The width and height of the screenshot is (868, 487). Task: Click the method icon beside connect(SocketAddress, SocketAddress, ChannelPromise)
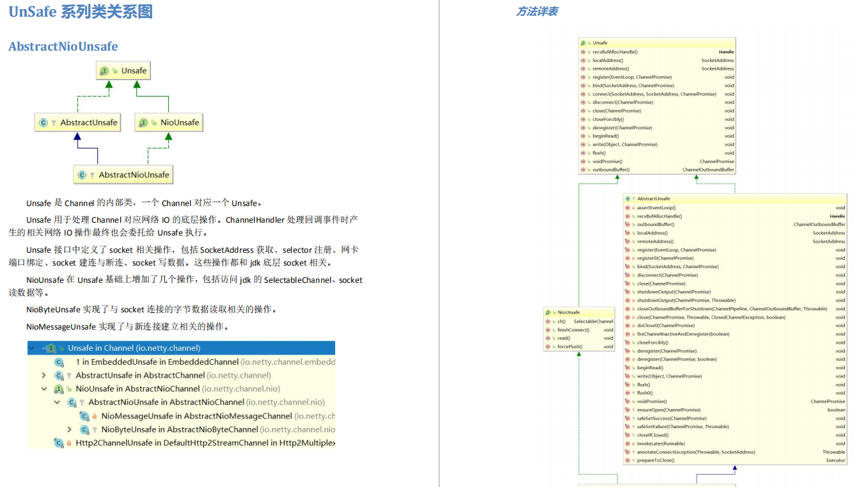tap(583, 94)
